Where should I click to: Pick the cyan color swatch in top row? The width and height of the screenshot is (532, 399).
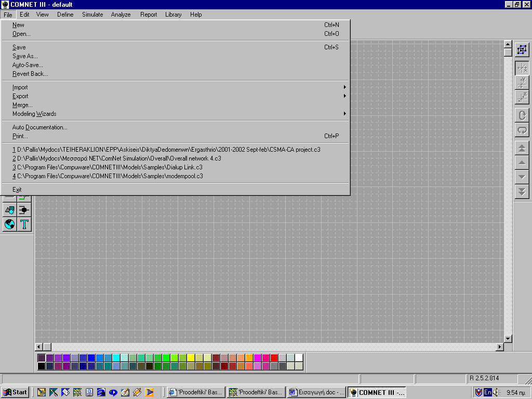(x=116, y=357)
